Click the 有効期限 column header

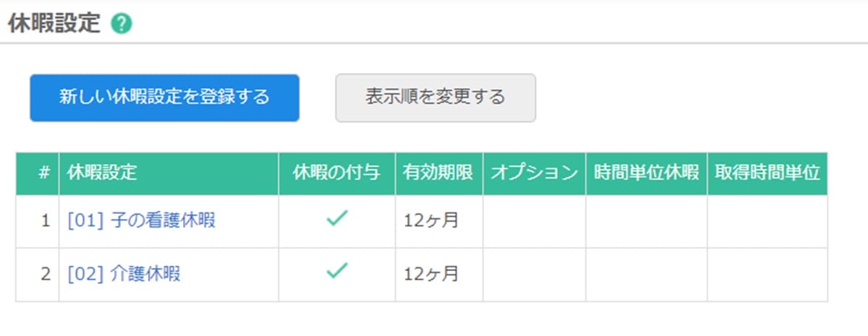439,173
